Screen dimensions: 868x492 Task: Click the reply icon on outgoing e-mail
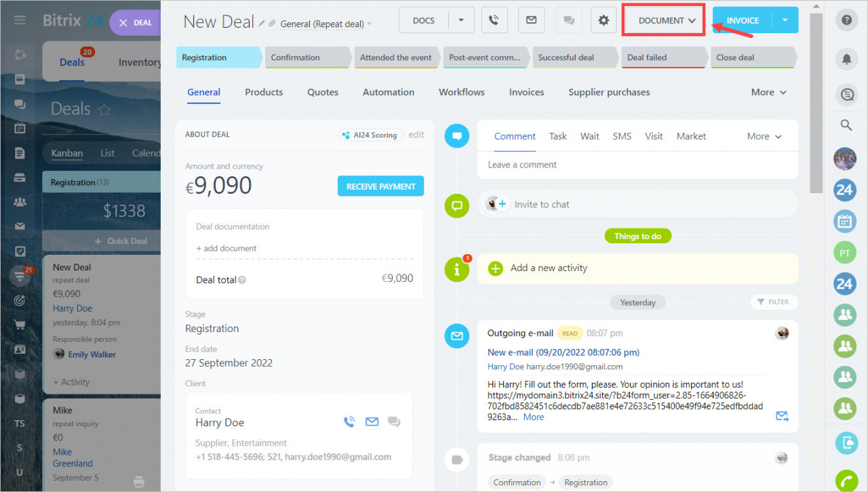pyautogui.click(x=782, y=416)
